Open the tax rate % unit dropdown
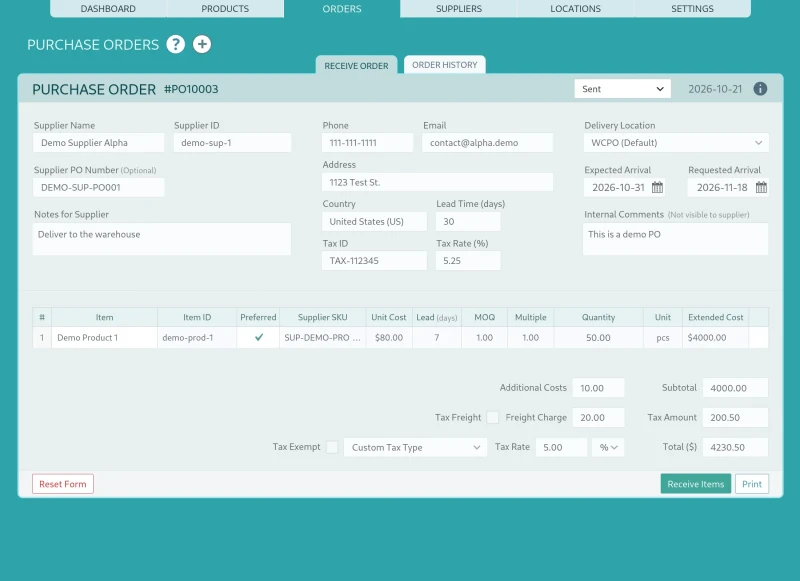Viewport: 800px width, 581px height. tap(608, 447)
